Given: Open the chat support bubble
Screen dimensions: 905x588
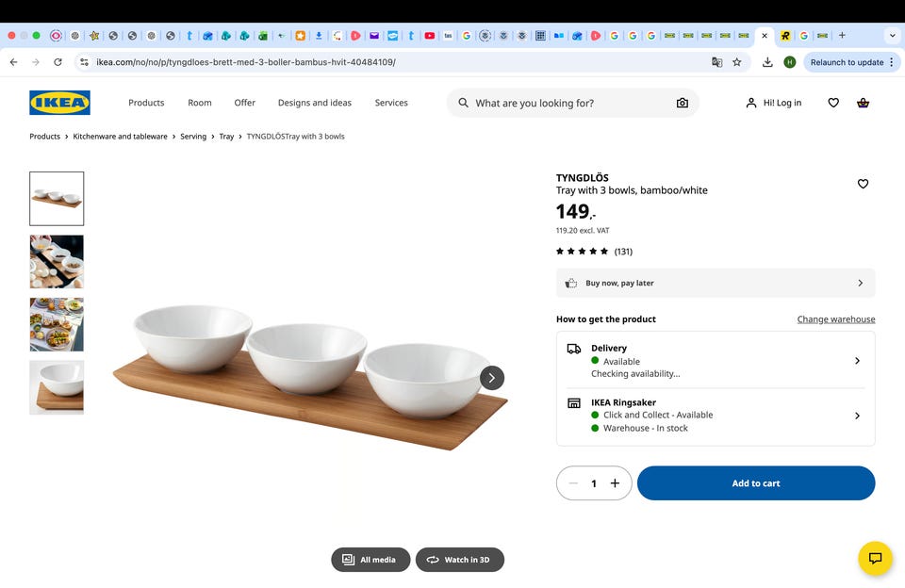Looking at the screenshot, I should coord(875,558).
